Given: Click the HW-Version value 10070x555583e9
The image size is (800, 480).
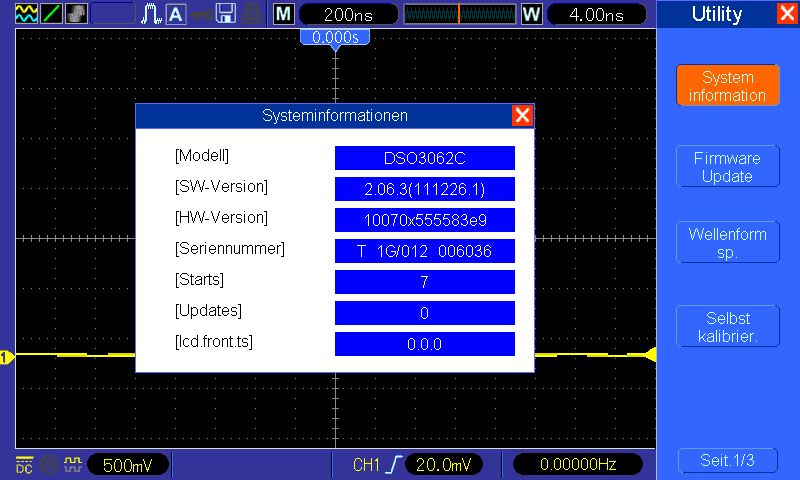Looking at the screenshot, I should tap(424, 220).
